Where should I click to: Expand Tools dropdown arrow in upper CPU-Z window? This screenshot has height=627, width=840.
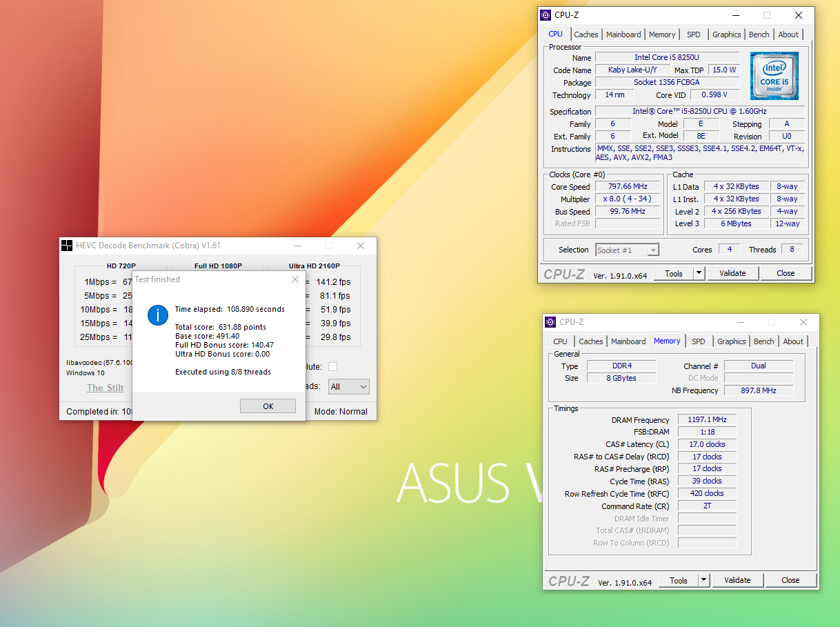click(699, 273)
